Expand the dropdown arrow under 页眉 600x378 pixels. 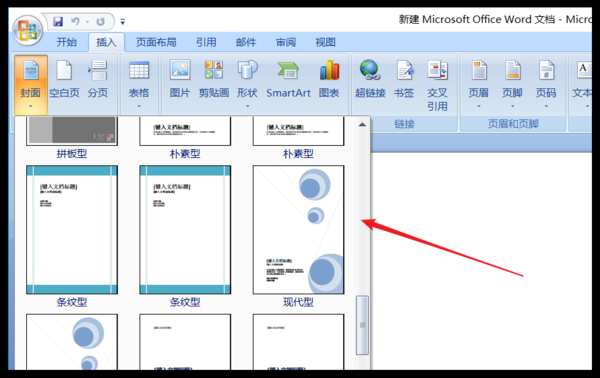coord(478,106)
